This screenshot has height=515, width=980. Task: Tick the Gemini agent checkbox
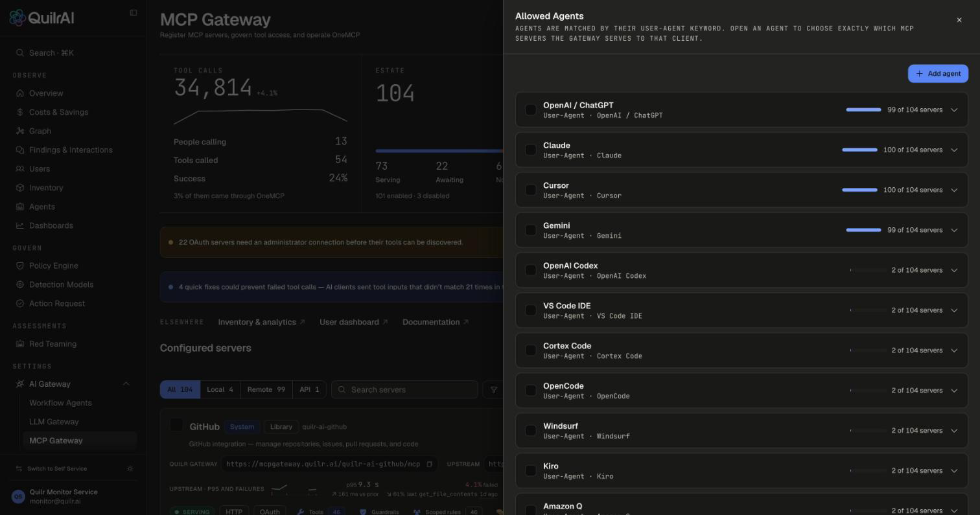pos(531,231)
